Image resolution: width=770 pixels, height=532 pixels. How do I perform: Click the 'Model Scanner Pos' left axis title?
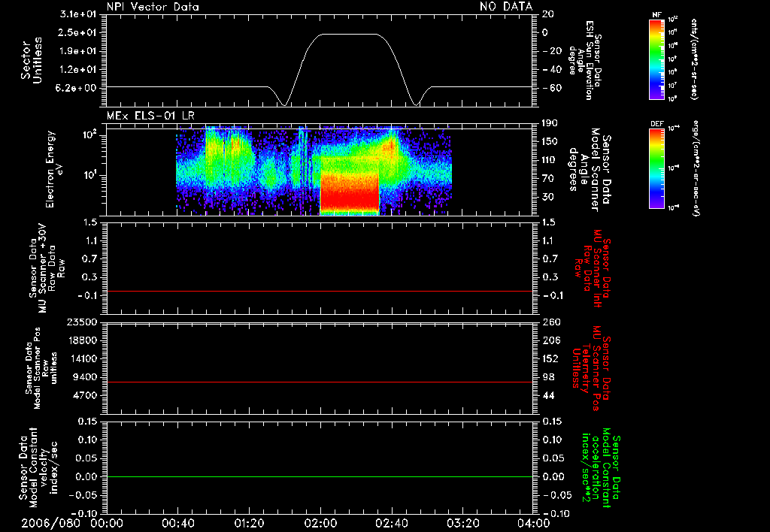click(x=41, y=368)
